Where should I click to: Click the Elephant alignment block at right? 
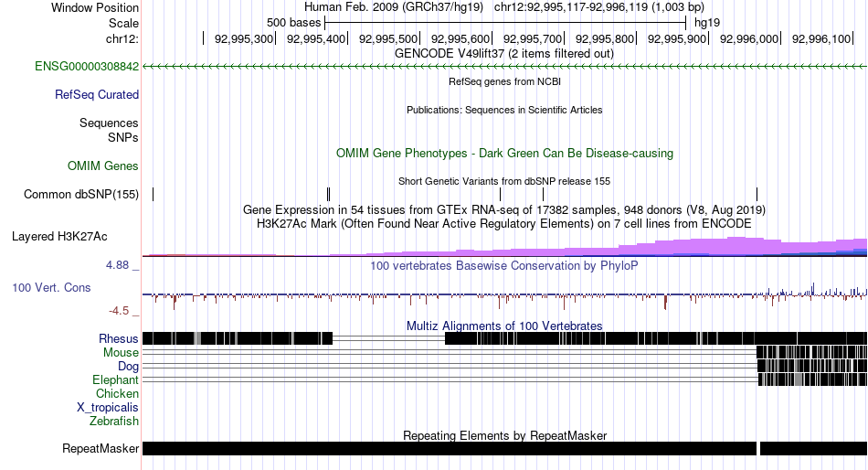pyautogui.click(x=812, y=379)
